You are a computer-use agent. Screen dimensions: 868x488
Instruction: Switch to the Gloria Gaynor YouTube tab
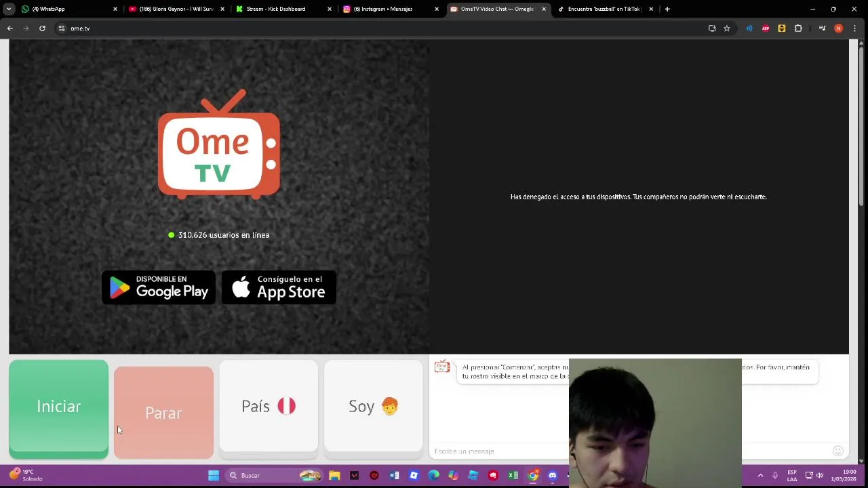(x=175, y=9)
